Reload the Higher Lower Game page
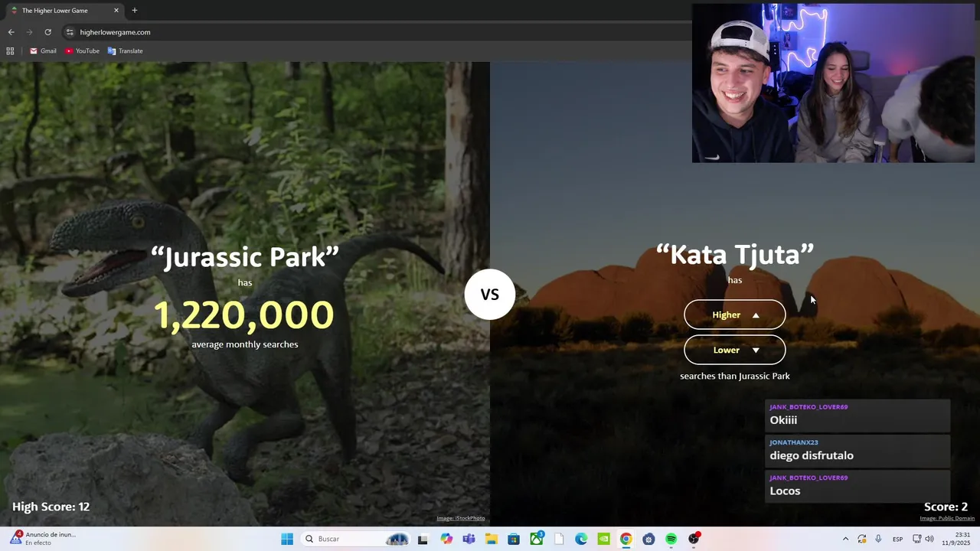The height and width of the screenshot is (551, 980). (x=47, y=32)
